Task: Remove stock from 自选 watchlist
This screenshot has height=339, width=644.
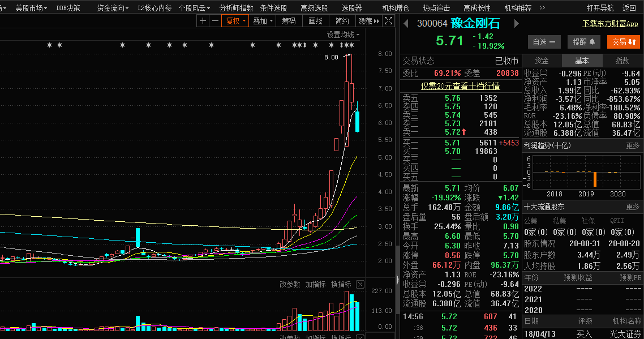Action: coord(544,42)
